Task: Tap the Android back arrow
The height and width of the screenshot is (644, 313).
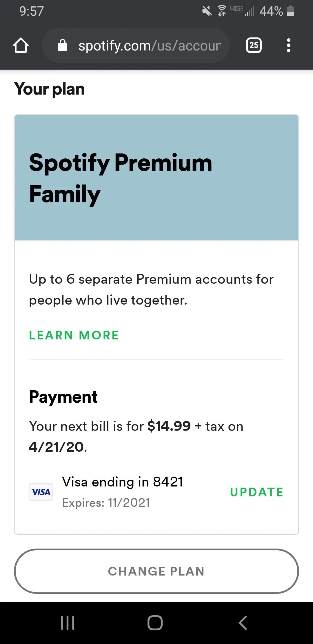Action: point(243,623)
